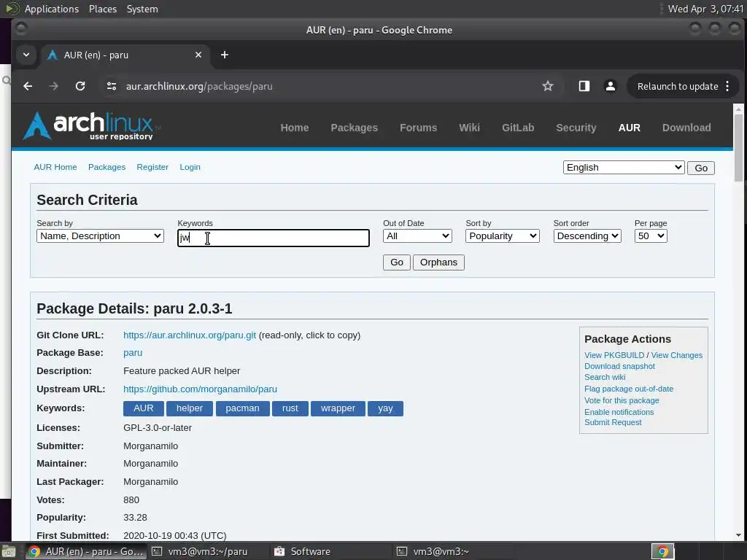Open the View Changes link
747x560 pixels.
click(x=676, y=355)
